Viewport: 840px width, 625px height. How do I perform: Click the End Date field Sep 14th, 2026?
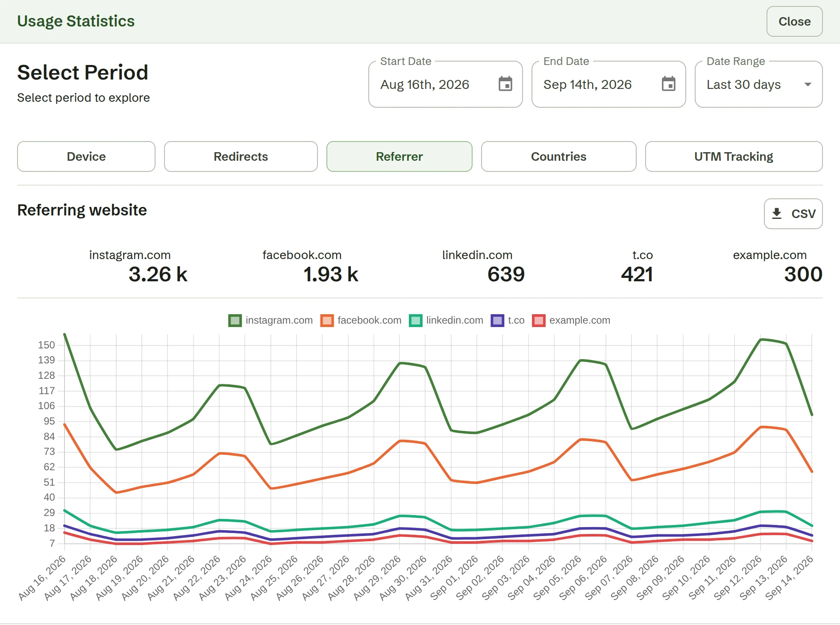click(x=609, y=84)
